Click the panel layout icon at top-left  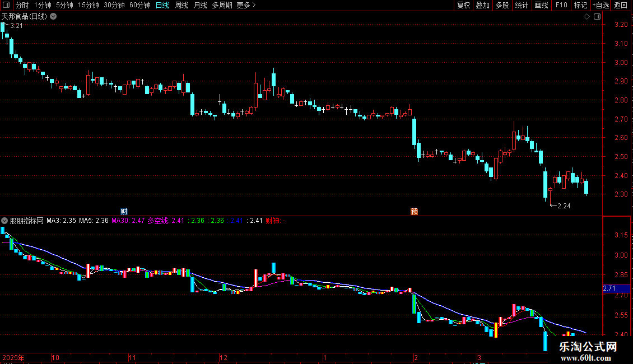(6, 5)
